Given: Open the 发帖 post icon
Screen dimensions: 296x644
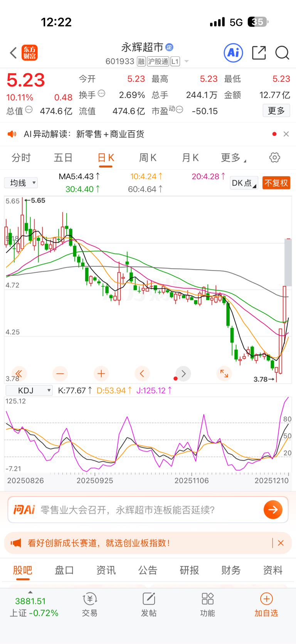Looking at the screenshot, I should [148, 605].
